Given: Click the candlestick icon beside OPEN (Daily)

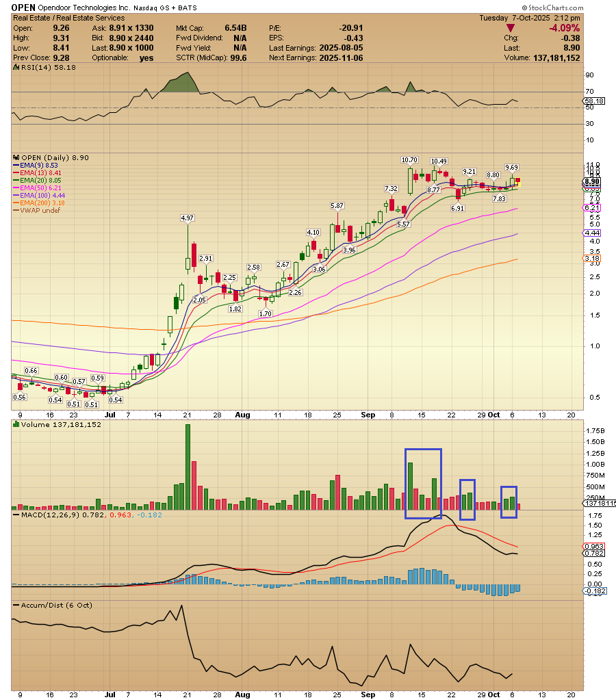Looking at the screenshot, I should point(16,157).
